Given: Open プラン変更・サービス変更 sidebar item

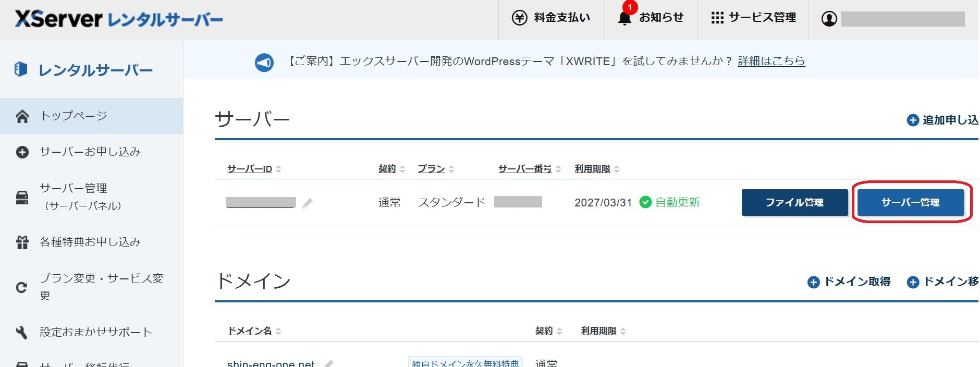Looking at the screenshot, I should click(x=91, y=287).
